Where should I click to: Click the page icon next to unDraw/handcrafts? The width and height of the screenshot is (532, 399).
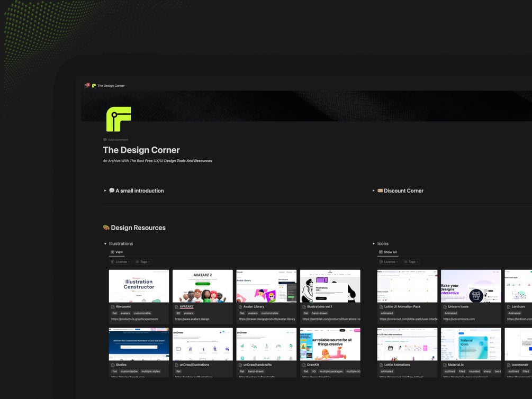[x=240, y=365]
